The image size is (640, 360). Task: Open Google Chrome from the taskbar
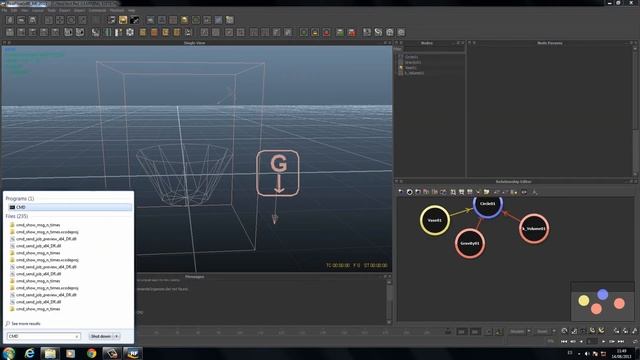[x=91, y=353]
